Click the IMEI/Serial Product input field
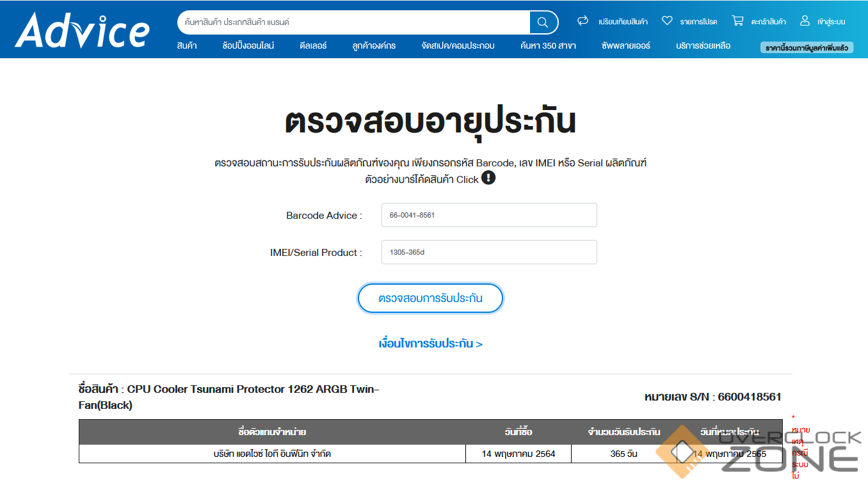868x485 pixels. [489, 252]
